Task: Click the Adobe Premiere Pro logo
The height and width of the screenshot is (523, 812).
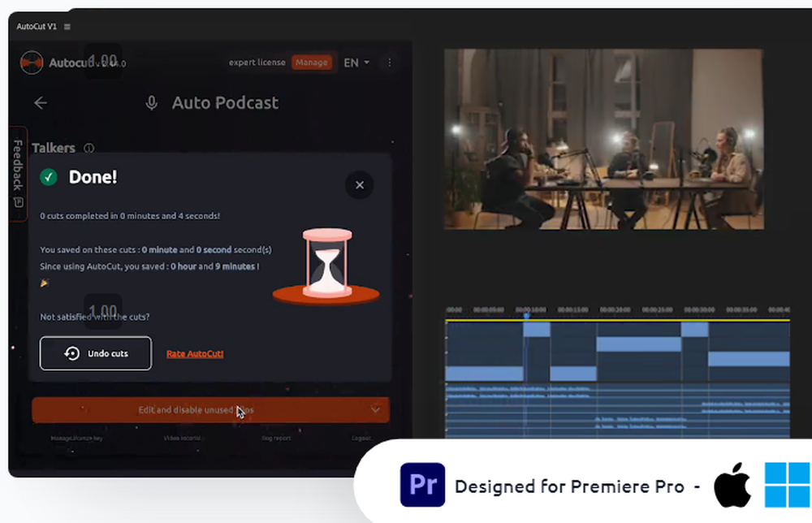Action: click(422, 486)
